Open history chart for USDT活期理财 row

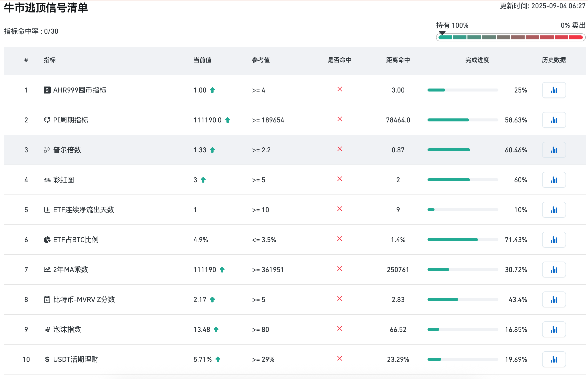coord(554,359)
